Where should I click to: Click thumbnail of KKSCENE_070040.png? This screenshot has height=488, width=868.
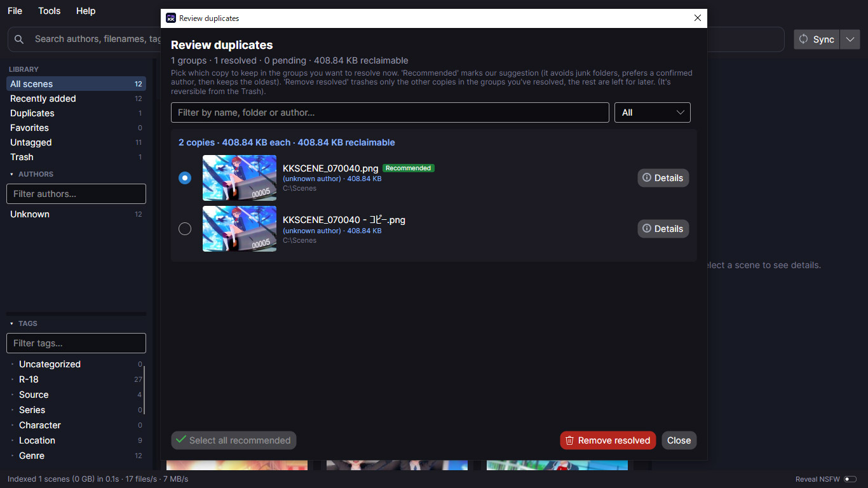(240, 178)
